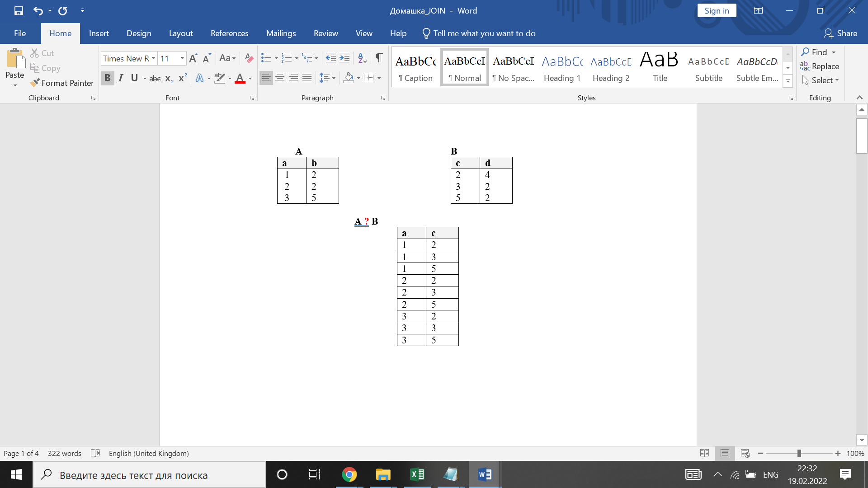Open Line and Paragraph Spacing dropdown
The width and height of the screenshot is (868, 488).
[327, 78]
